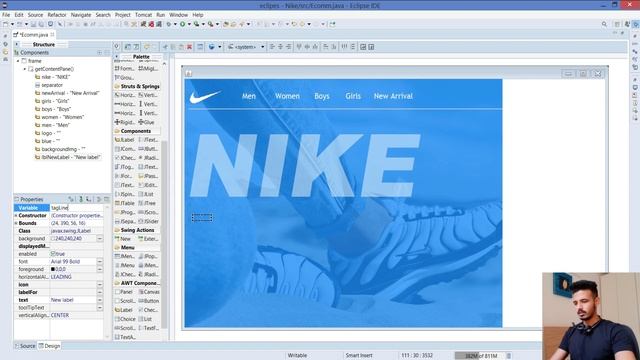Click ellipsis button for font property
640x360 pixels.
point(100,262)
